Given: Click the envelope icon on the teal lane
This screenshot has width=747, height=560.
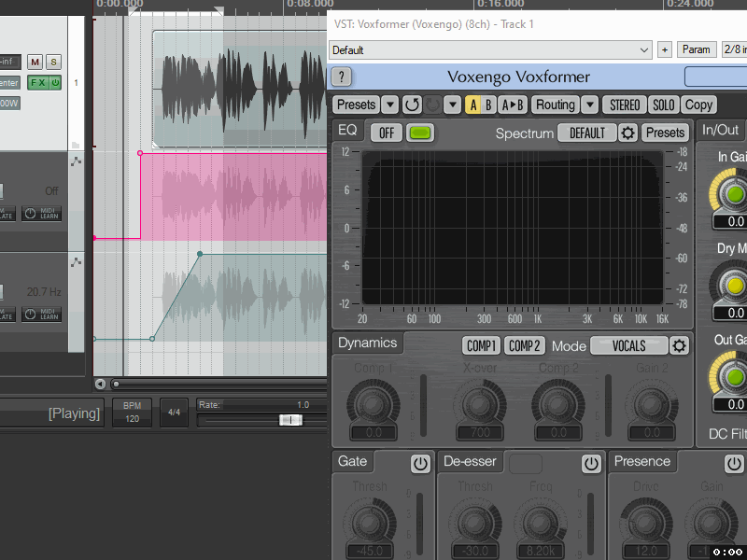Looking at the screenshot, I should (x=76, y=262).
